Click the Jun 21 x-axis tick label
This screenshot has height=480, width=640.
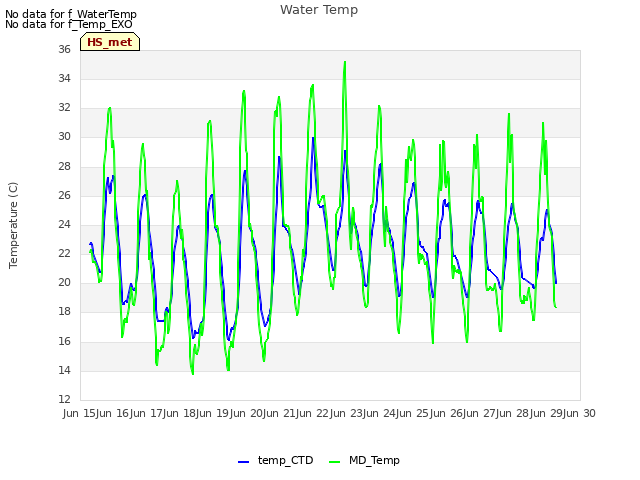point(281,413)
